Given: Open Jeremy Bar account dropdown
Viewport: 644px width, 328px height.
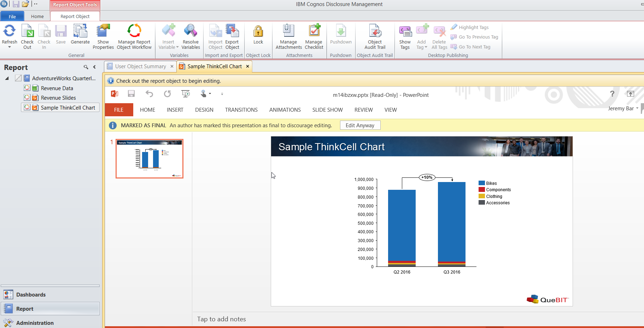Looking at the screenshot, I should point(637,109).
